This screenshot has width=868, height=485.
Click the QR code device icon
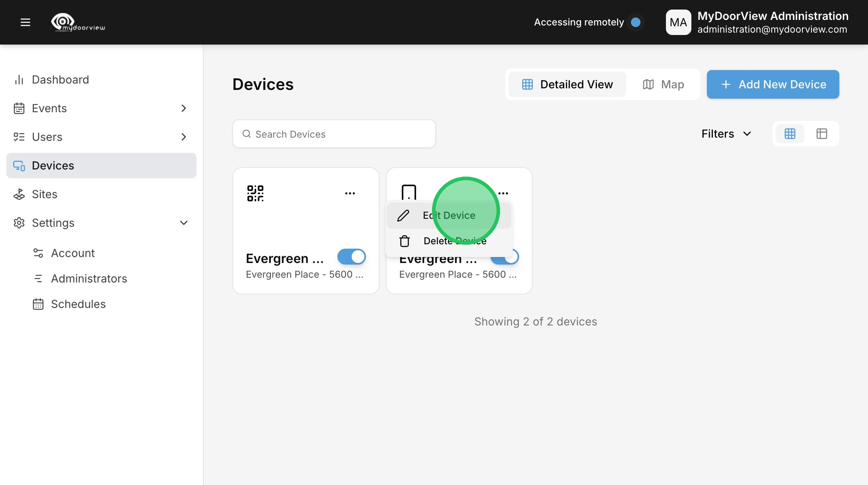pos(255,193)
